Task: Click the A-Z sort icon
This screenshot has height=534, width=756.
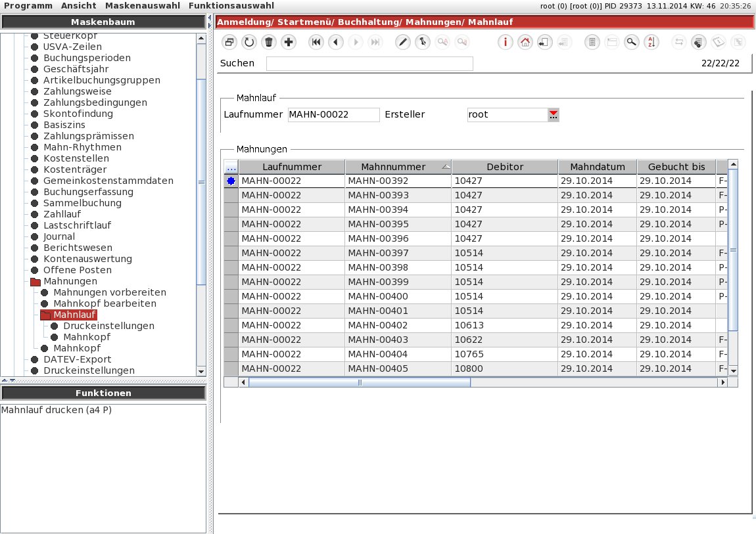Action: click(x=651, y=43)
